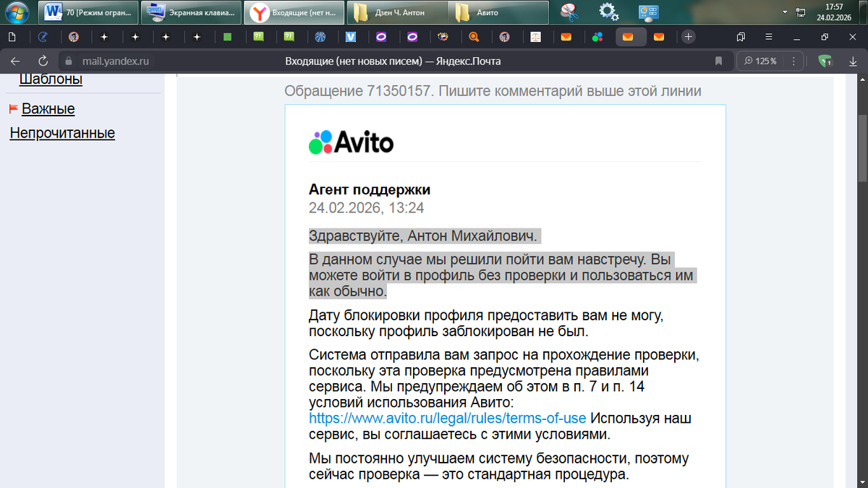This screenshot has width=868, height=488.
Task: Click the scrollbar up arrow
Action: (x=862, y=77)
